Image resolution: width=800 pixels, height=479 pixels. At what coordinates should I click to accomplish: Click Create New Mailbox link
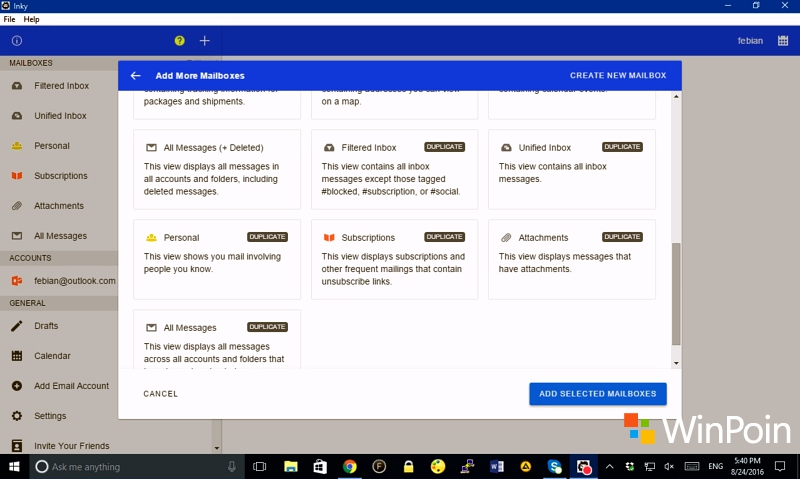617,76
